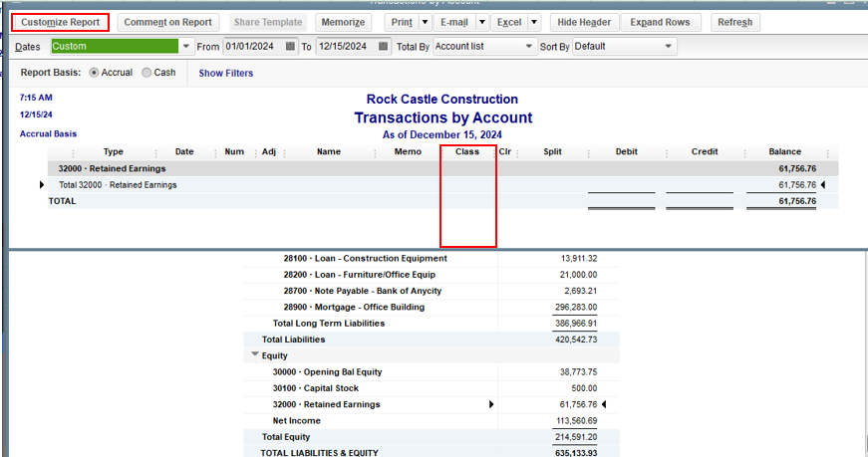Click the Balance column header
This screenshot has height=457, width=868.
pos(785,151)
